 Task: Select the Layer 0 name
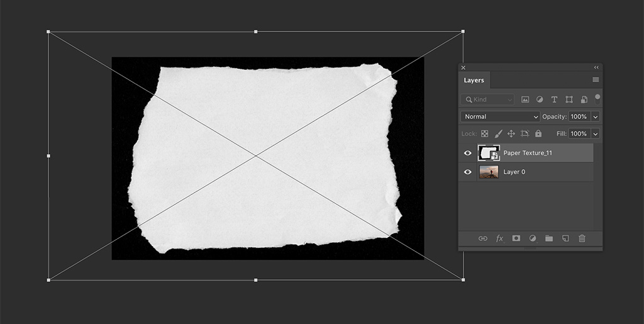(x=514, y=172)
